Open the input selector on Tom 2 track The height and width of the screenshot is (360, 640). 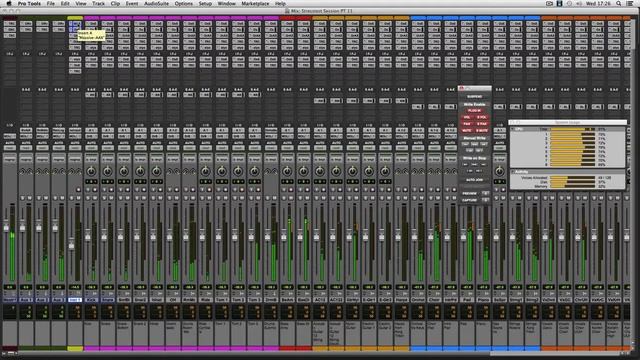click(x=238, y=131)
